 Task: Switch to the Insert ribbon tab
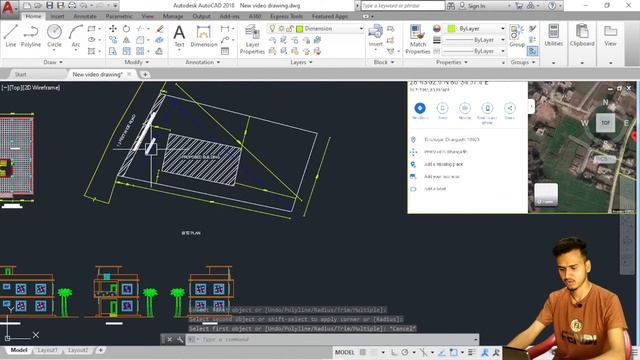(58, 16)
